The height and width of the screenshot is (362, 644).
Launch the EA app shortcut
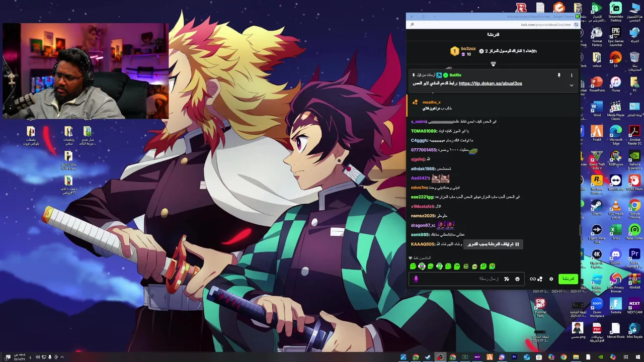click(616, 59)
